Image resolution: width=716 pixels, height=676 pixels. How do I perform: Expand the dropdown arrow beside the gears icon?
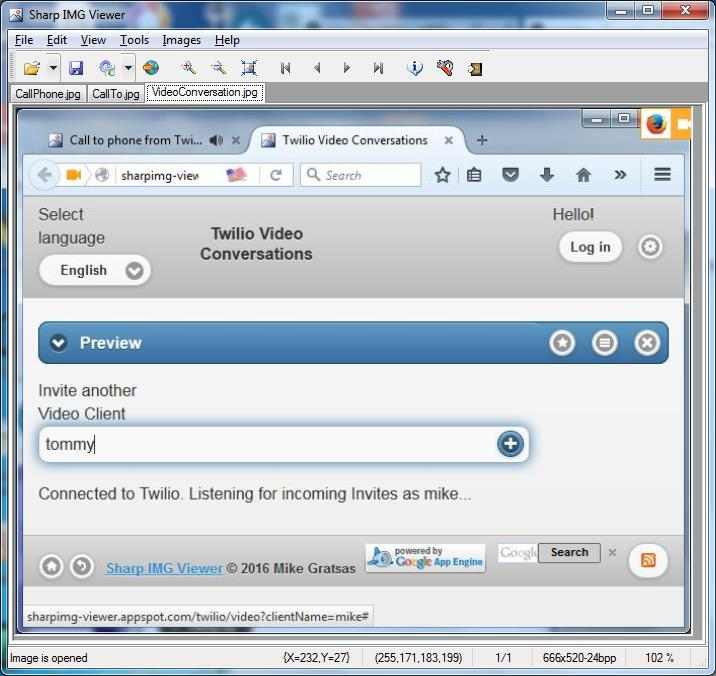coord(128,68)
